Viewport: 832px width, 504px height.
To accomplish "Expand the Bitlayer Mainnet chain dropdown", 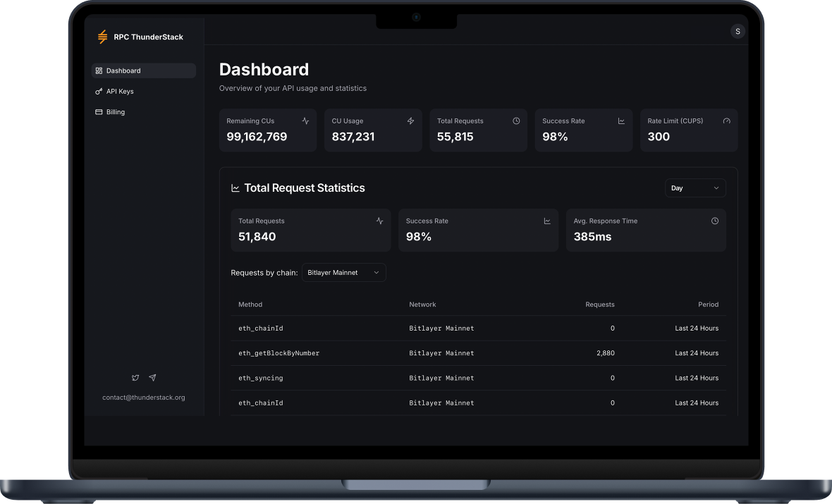I will pyautogui.click(x=343, y=273).
